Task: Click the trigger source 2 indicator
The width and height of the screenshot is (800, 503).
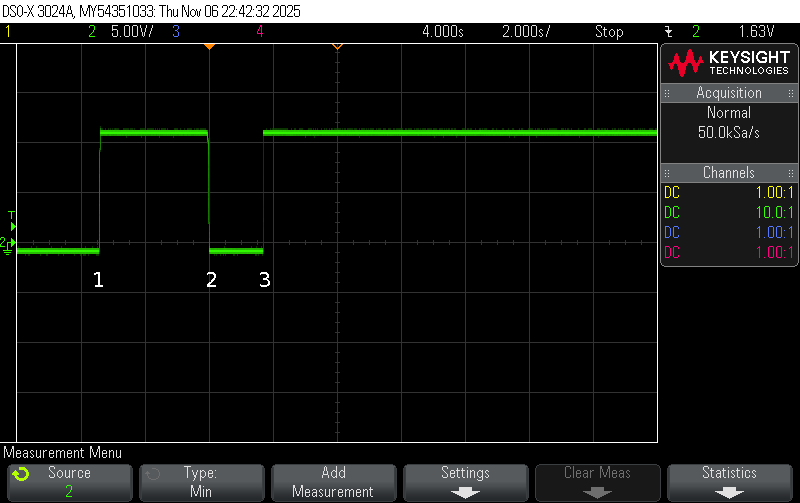Action: pyautogui.click(x=696, y=32)
